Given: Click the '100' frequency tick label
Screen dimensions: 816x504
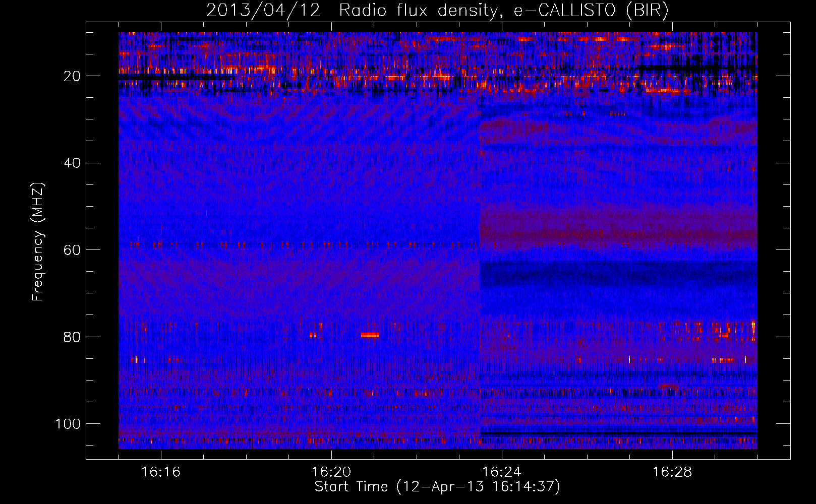Looking at the screenshot, I should 68,424.
